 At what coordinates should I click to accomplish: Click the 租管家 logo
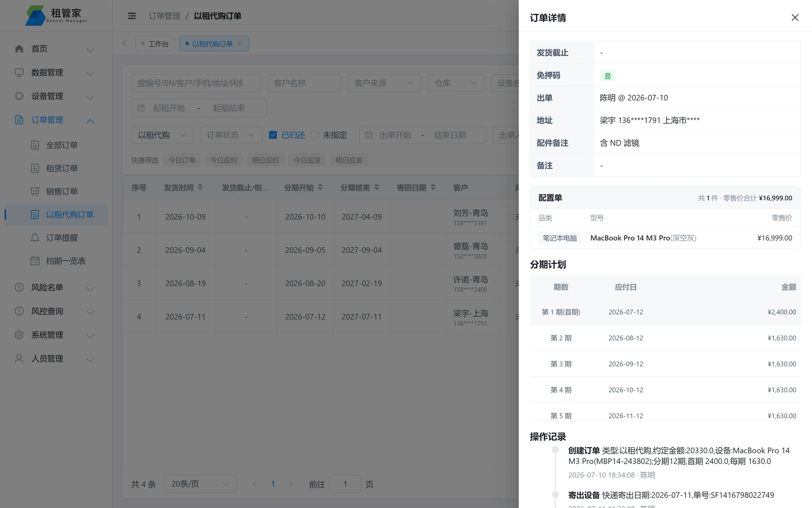[x=56, y=16]
